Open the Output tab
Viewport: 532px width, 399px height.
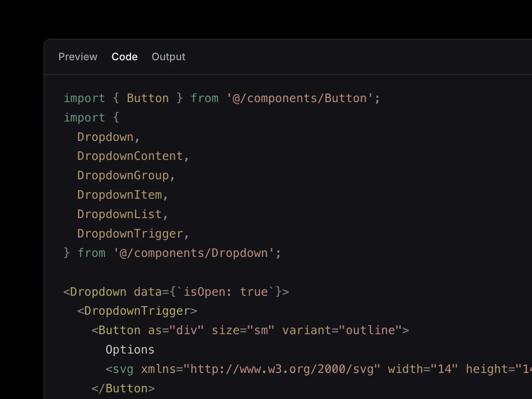168,57
